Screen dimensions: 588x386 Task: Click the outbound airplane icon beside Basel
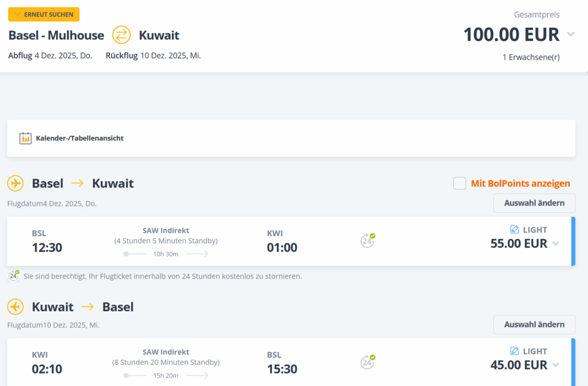pyautogui.click(x=16, y=183)
